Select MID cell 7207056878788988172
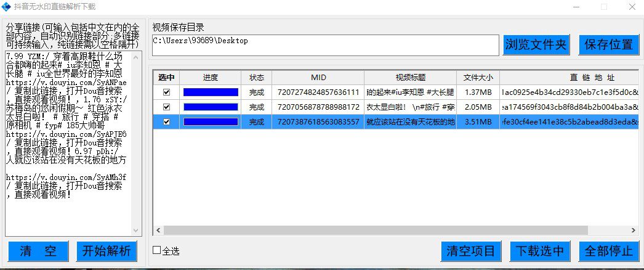Screen dimensions: 644x270 pyautogui.click(x=318, y=107)
